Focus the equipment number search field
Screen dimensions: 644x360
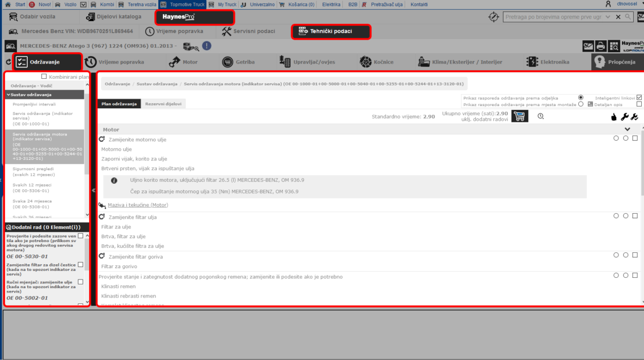coord(553,17)
